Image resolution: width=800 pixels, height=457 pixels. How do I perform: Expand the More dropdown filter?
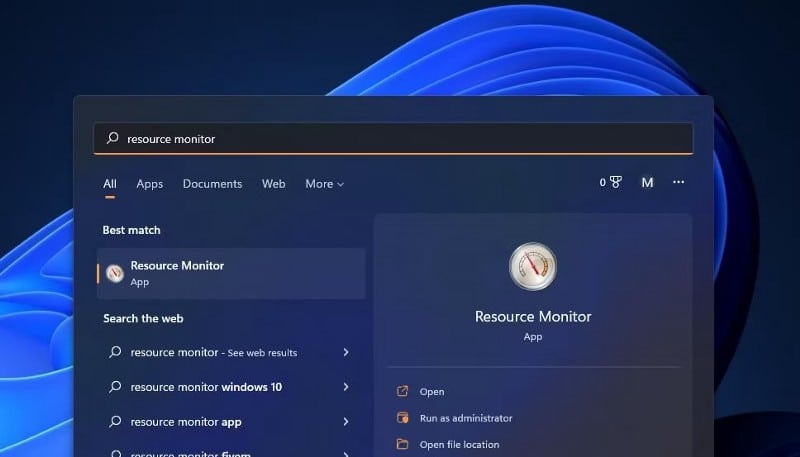pos(324,184)
